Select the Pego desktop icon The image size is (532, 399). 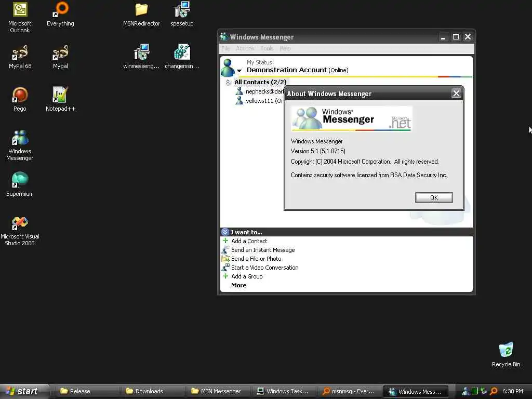coord(20,99)
